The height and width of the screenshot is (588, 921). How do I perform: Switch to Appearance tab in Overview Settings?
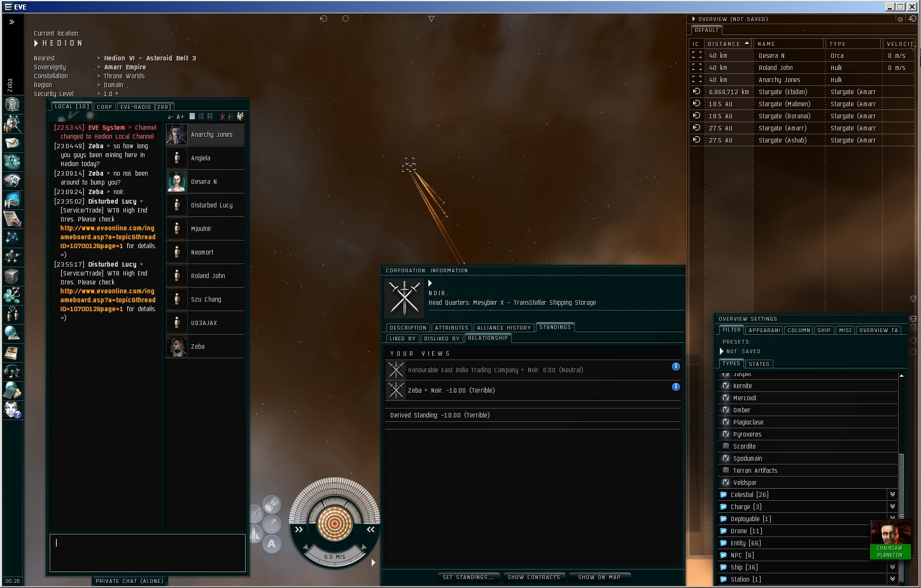(x=764, y=330)
